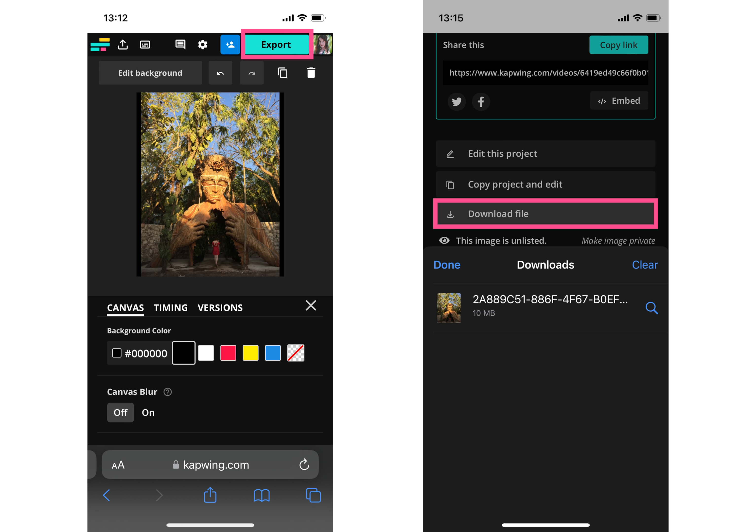This screenshot has height=532, width=756.
Task: Tap Clear in the Downloads sheet
Action: 645,265
